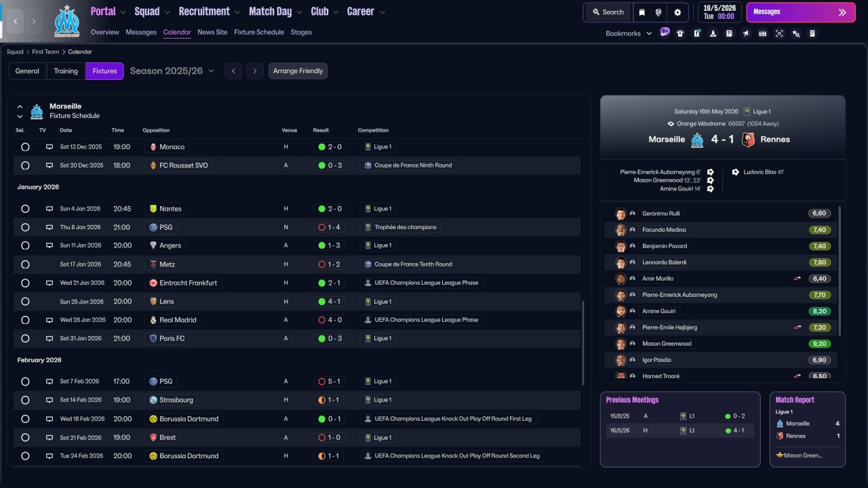Click the Marseille crest in Fixture Schedule header
The width and height of the screenshot is (868, 488).
pyautogui.click(x=37, y=111)
